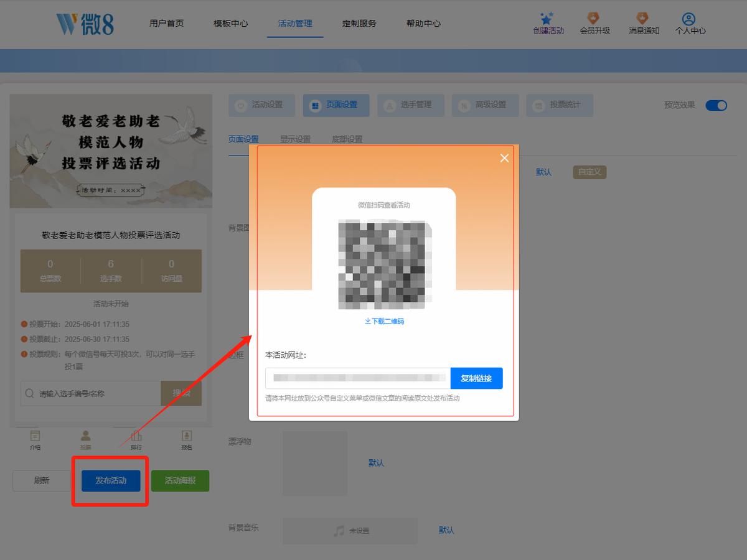The image size is (747, 560).
Task: Click the music note icon in 背景音乐
Action: pyautogui.click(x=339, y=531)
